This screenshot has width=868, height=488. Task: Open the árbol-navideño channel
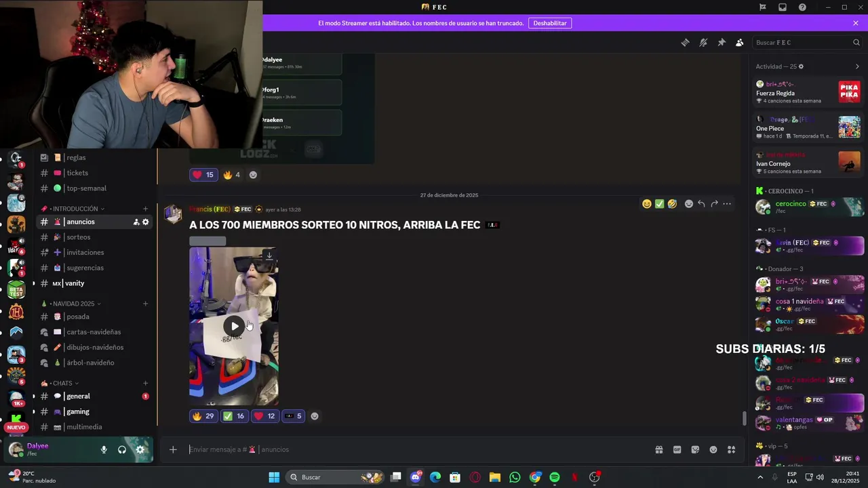(91, 363)
